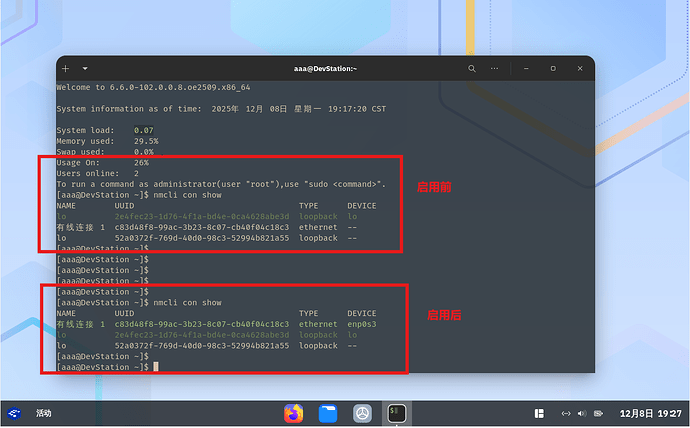Viewport: 690px width, 428px height.
Task: Maximize the terminal window
Action: tap(553, 69)
